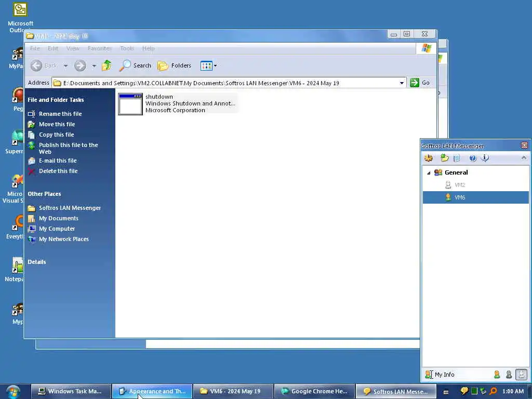The image size is (532, 399).
Task: Collapse the messenger toolbar with the chevron
Action: [x=524, y=158]
